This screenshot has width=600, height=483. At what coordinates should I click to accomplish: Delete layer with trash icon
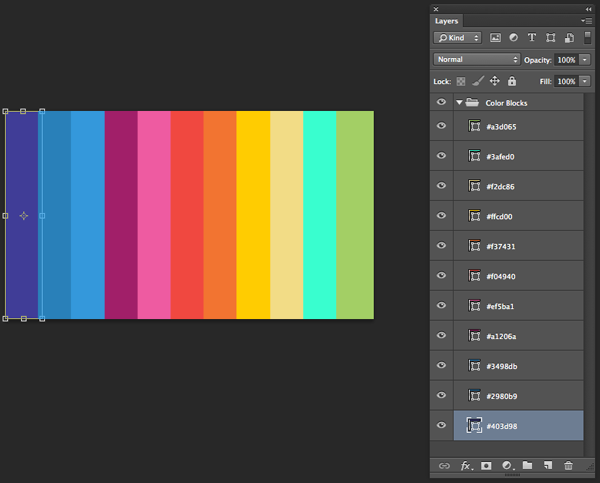point(568,465)
